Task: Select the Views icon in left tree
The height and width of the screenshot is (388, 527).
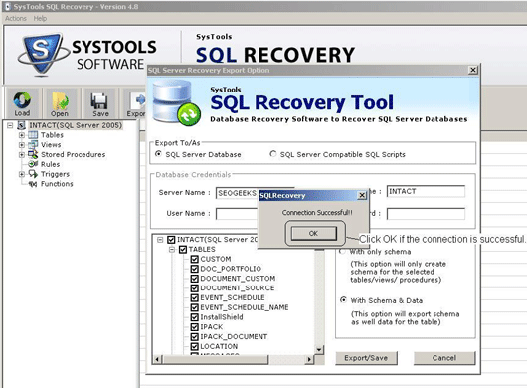Action: tap(33, 145)
